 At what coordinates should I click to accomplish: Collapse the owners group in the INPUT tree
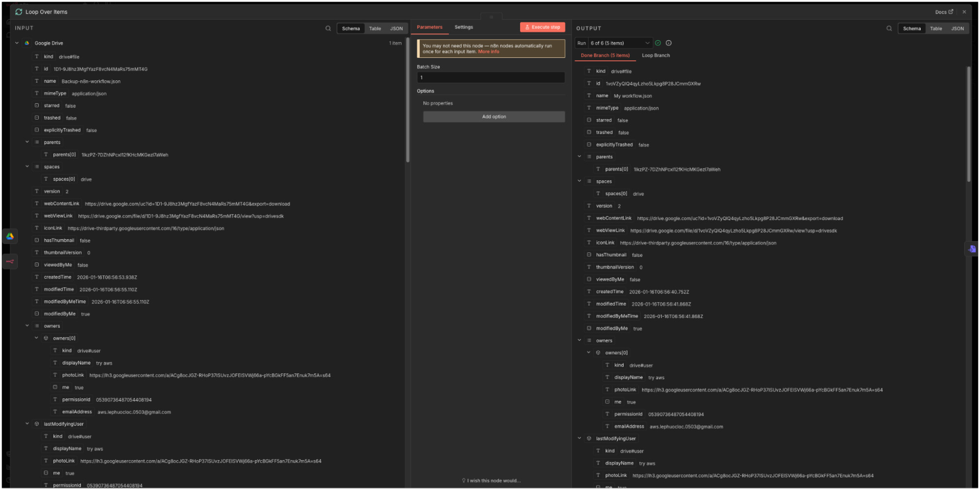pyautogui.click(x=27, y=326)
